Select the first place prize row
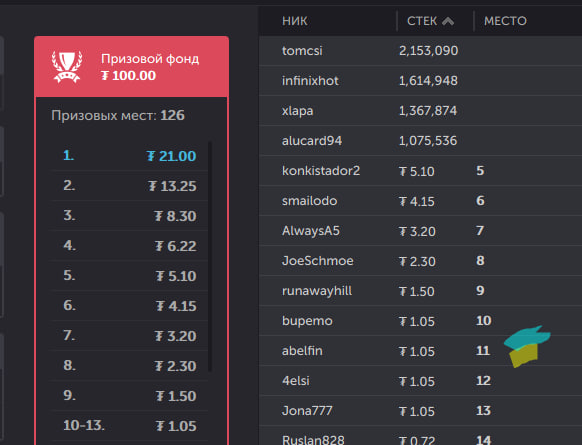This screenshot has height=445, width=582. click(129, 156)
